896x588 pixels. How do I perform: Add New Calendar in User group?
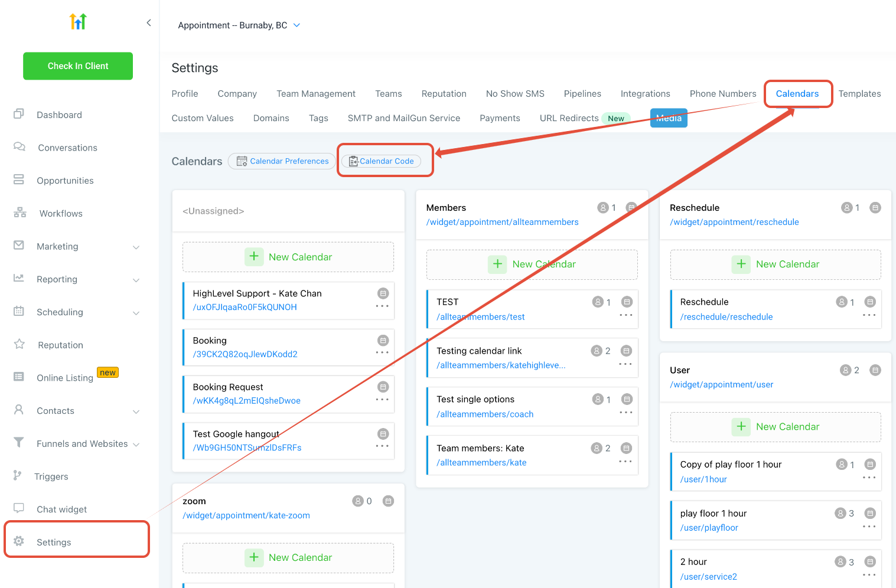click(776, 427)
